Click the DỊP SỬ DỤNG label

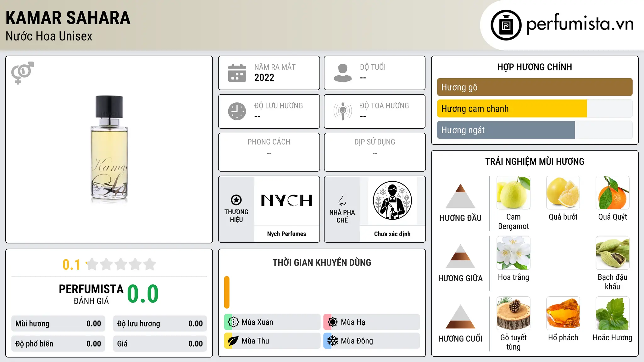[375, 142]
